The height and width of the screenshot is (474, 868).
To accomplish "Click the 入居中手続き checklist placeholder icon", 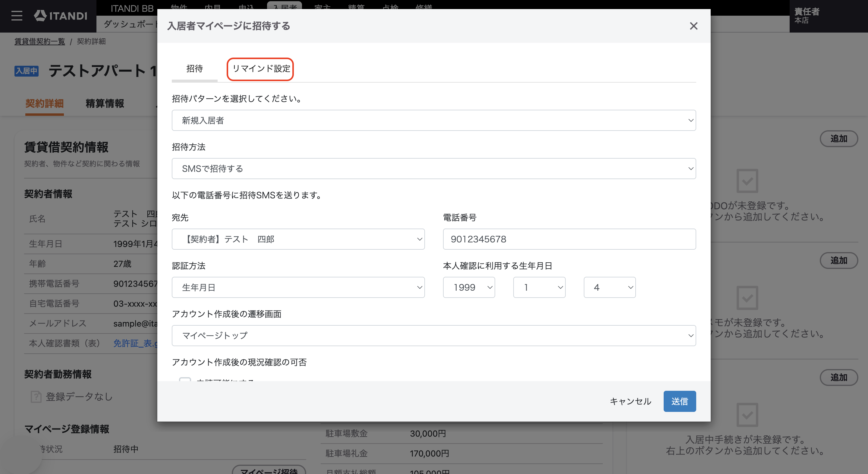I will click(747, 415).
